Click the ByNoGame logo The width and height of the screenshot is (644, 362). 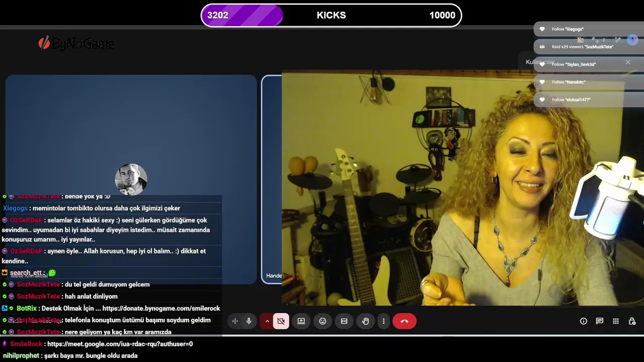click(x=76, y=43)
